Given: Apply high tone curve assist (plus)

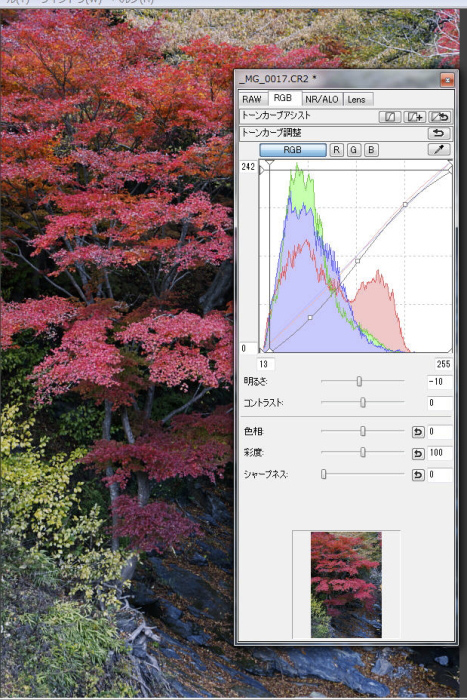Looking at the screenshot, I should (x=414, y=117).
